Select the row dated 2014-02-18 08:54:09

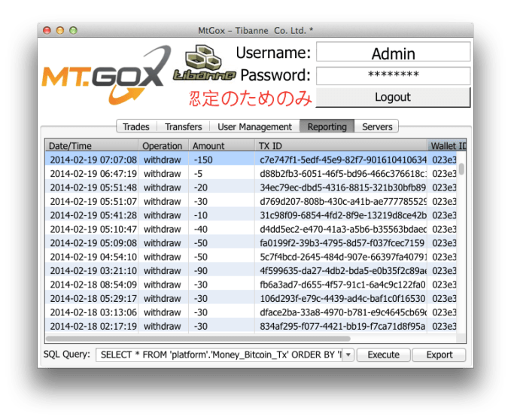click(251, 285)
